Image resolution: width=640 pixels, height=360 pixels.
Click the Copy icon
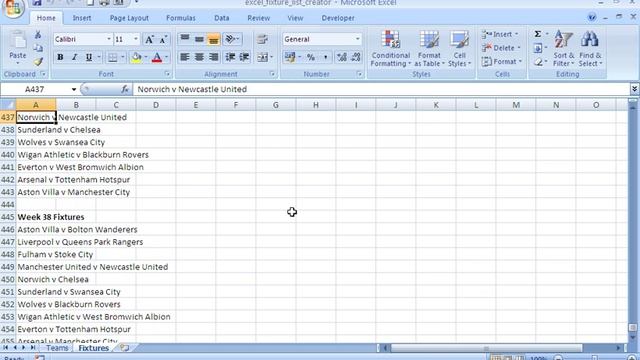tap(38, 48)
